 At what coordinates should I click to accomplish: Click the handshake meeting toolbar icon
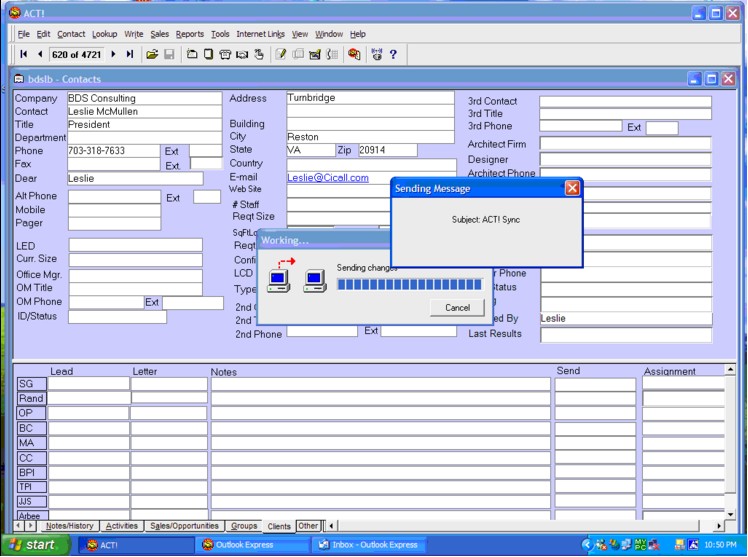tap(242, 54)
